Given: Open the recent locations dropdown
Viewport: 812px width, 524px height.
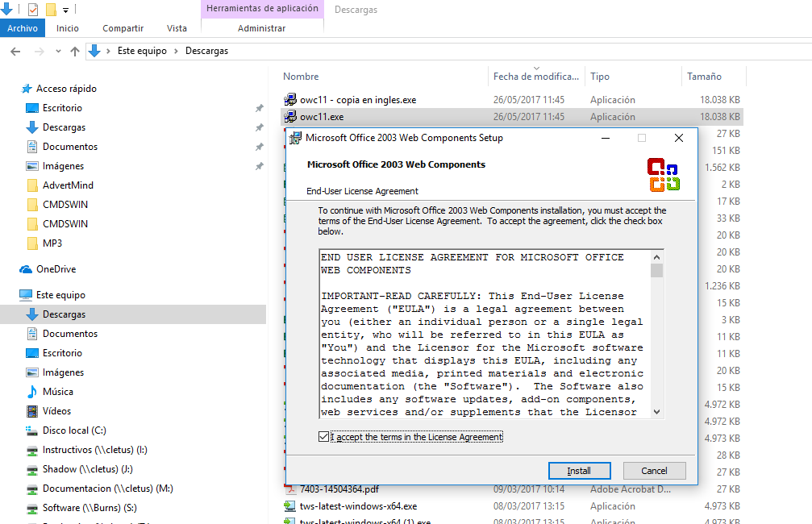Looking at the screenshot, I should point(58,52).
